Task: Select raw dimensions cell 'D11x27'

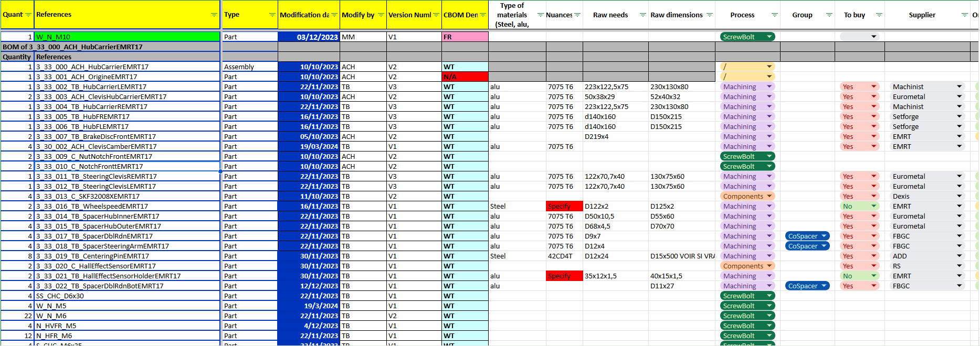Action: 682,286
